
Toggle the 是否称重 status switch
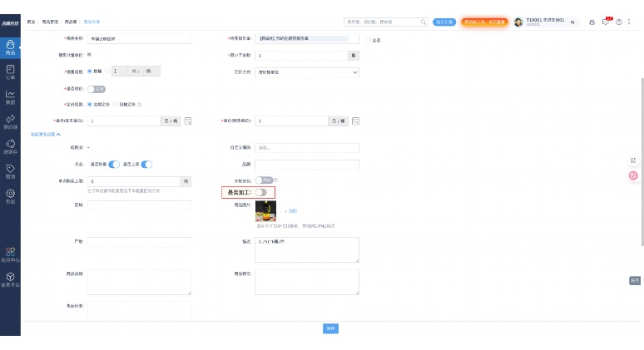[114, 165]
